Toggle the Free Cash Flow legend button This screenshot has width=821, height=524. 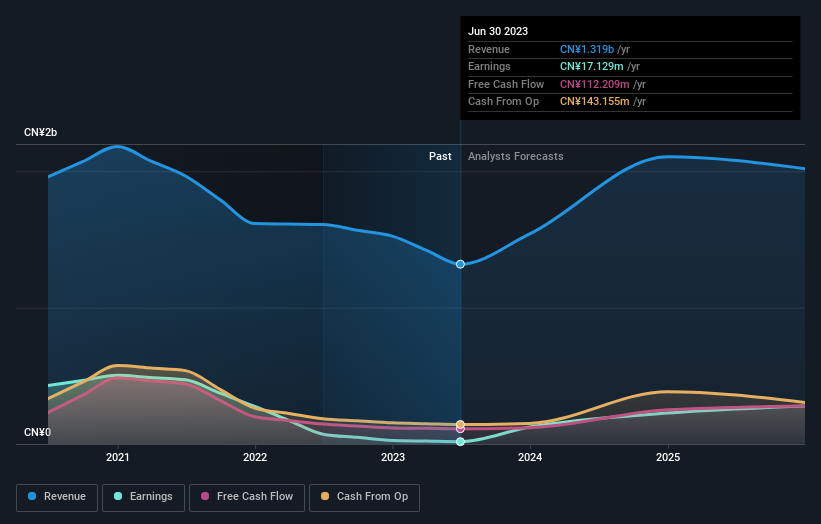click(x=247, y=497)
